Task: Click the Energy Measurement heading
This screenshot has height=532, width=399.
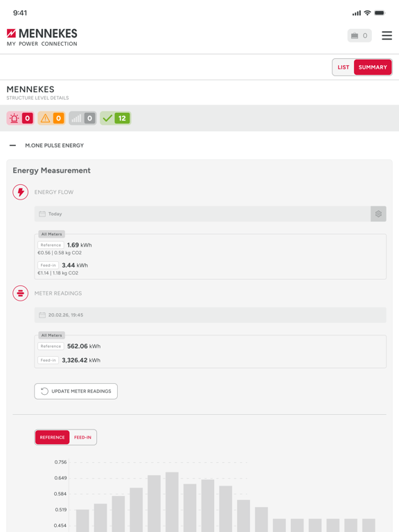Action: [51, 170]
